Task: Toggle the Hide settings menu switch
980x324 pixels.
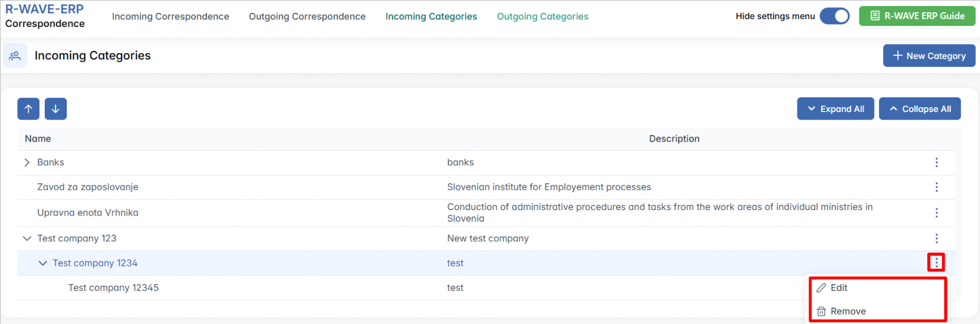Action: 834,16
